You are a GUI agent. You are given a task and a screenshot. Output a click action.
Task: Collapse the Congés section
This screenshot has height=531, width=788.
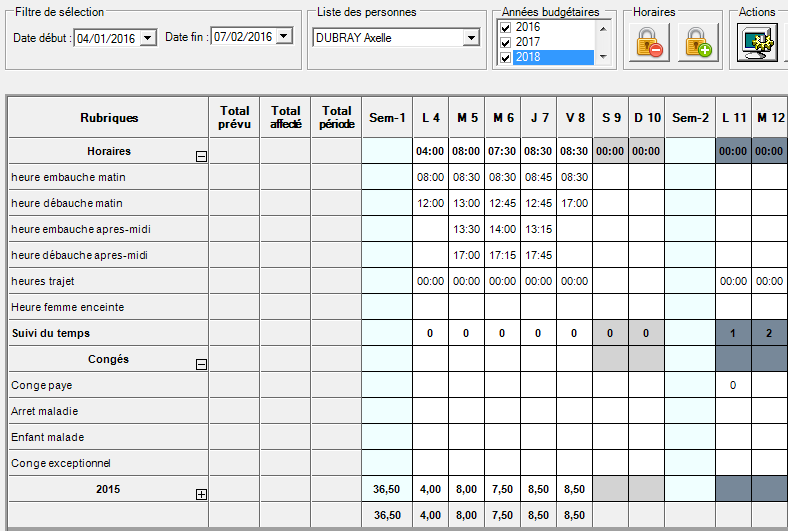point(201,364)
